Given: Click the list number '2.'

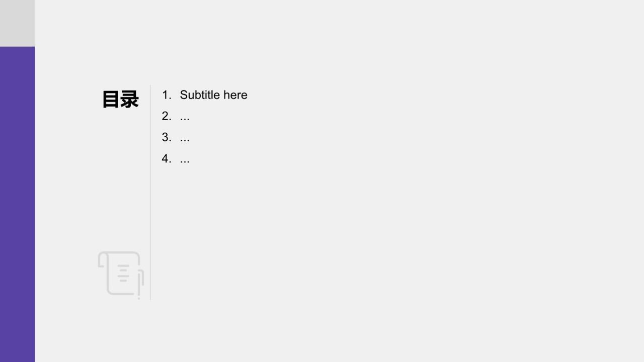Looking at the screenshot, I should pos(167,116).
